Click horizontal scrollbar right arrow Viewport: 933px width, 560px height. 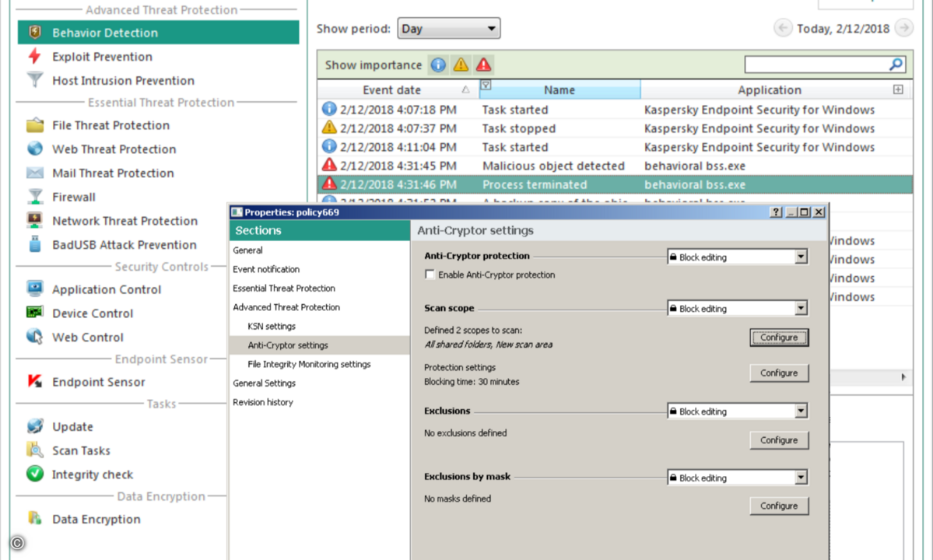pyautogui.click(x=904, y=377)
